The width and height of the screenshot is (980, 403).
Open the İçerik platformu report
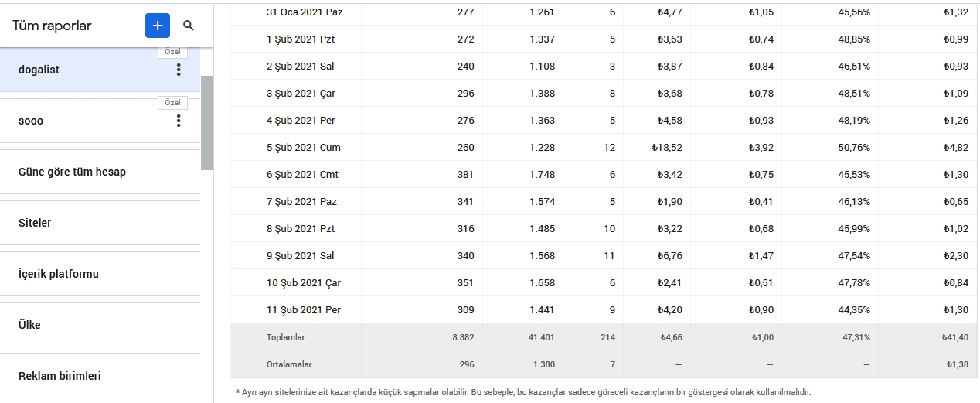[x=100, y=274]
